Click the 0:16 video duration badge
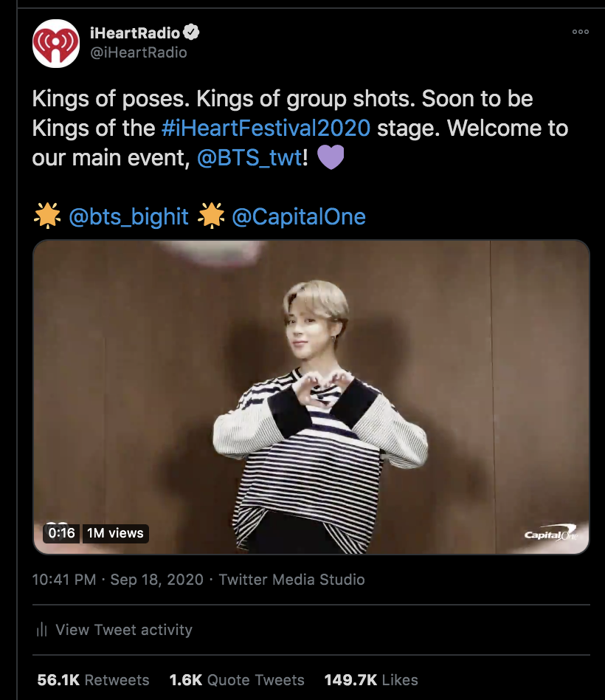Image resolution: width=605 pixels, height=700 pixels. tap(61, 533)
